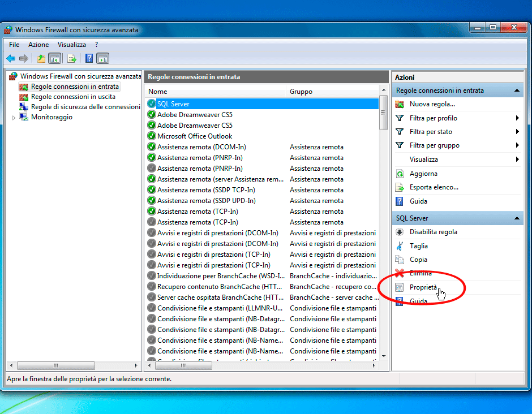Click the Regole connessioni in uscita tree icon
This screenshot has width=532, height=414.
pos(23,97)
